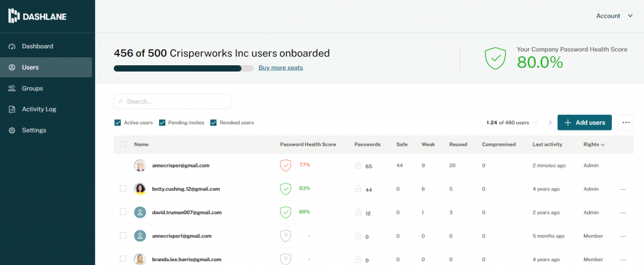The image size is (644, 265).
Task: Open more options for david.truman007 row
Action: [623, 212]
